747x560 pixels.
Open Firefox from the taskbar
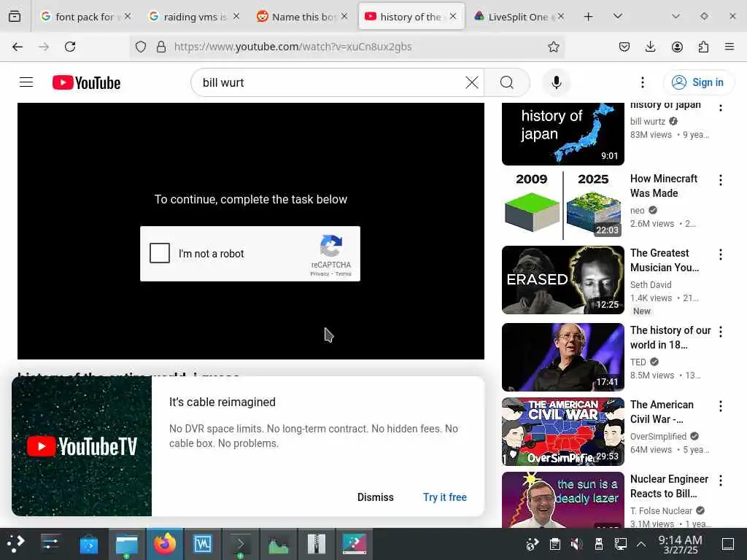(x=164, y=543)
